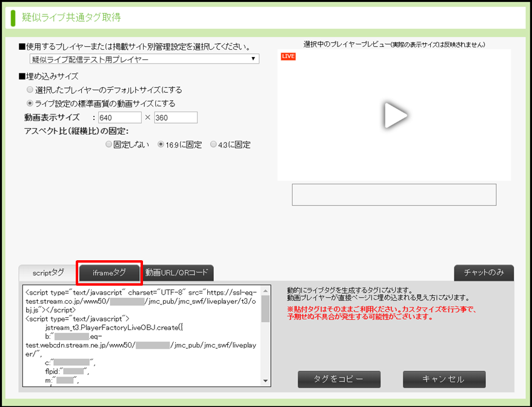Click the アスペクト比(縦横比)の固定 label
This screenshot has width=532, height=407.
coord(76,131)
